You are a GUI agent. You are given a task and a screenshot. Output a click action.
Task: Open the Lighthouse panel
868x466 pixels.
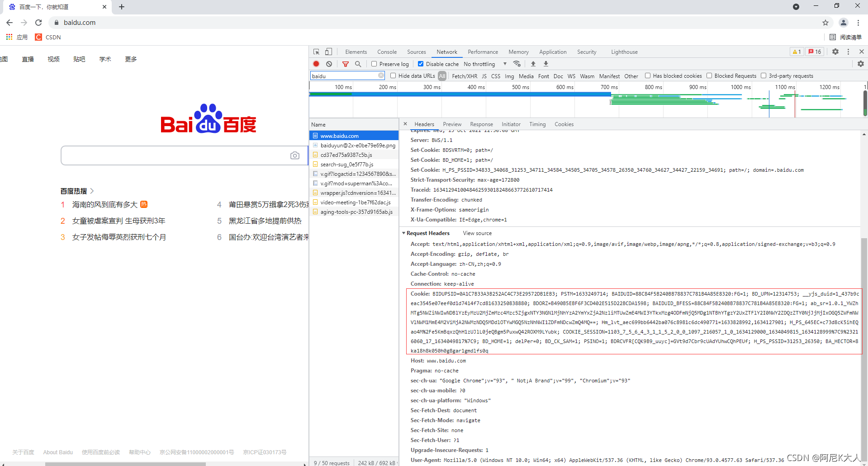pyautogui.click(x=624, y=52)
